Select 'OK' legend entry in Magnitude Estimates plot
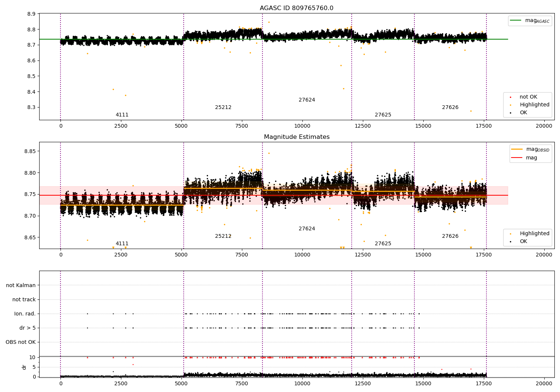Image resolution: width=560 pixels, height=392 pixels. click(x=519, y=242)
